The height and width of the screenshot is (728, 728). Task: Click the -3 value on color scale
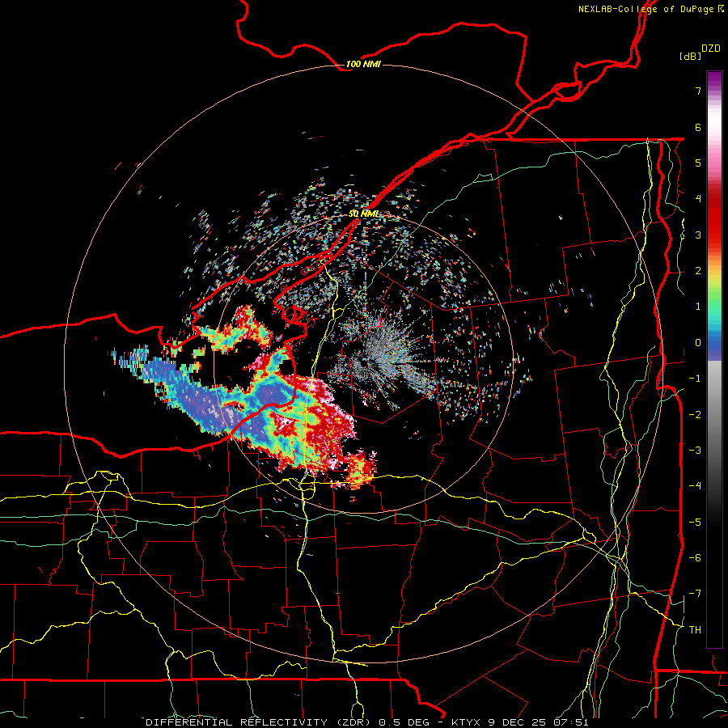(695, 451)
